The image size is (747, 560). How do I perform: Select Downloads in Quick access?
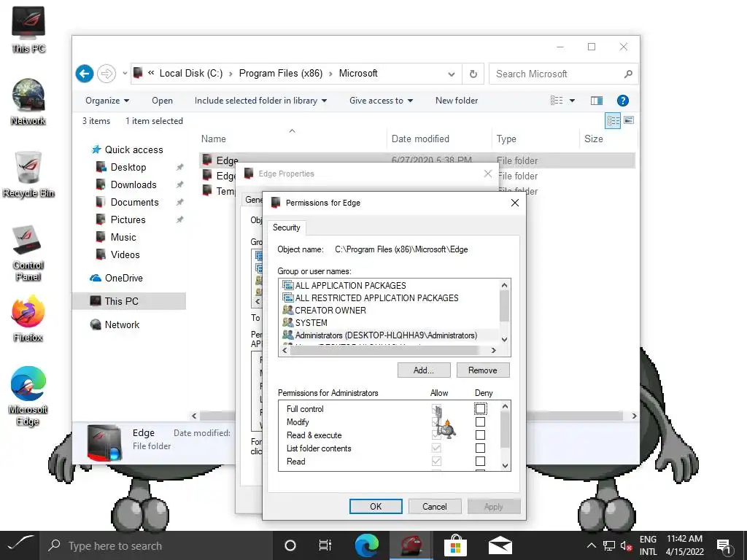click(x=133, y=184)
